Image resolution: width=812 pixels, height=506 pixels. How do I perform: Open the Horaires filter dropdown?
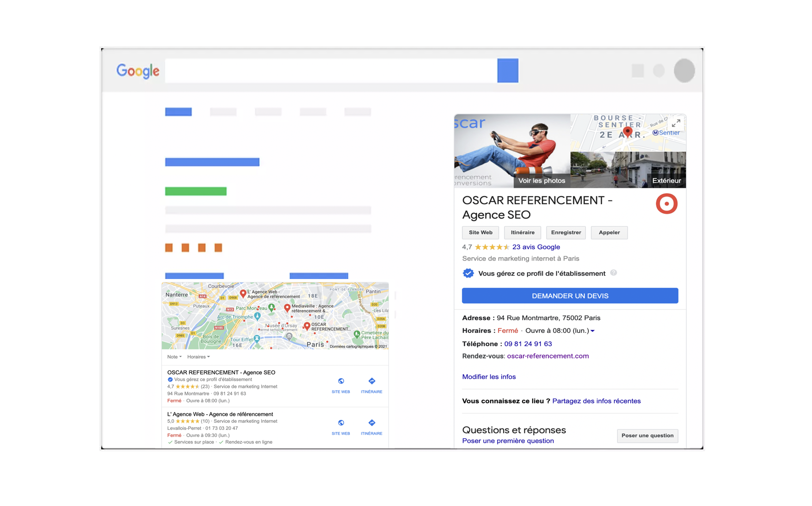tap(198, 357)
